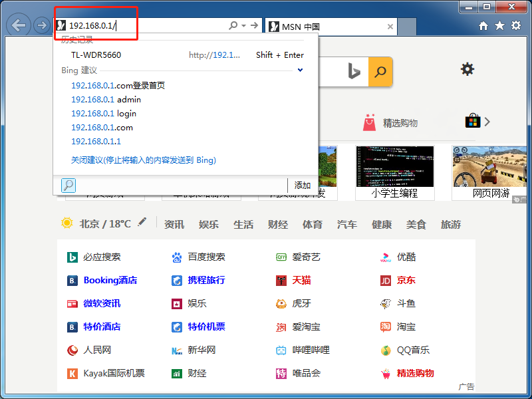Open the 美食 category

(416, 224)
